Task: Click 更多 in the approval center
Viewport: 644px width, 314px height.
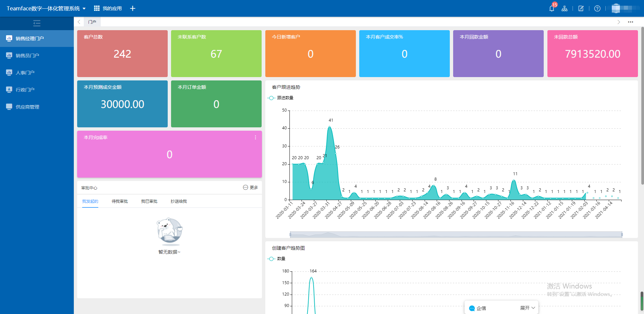Action: click(250, 188)
